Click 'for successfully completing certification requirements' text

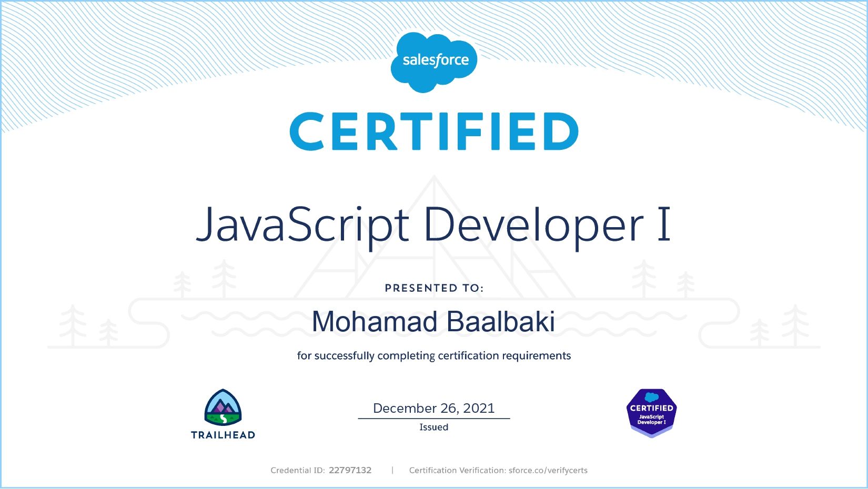pos(434,356)
